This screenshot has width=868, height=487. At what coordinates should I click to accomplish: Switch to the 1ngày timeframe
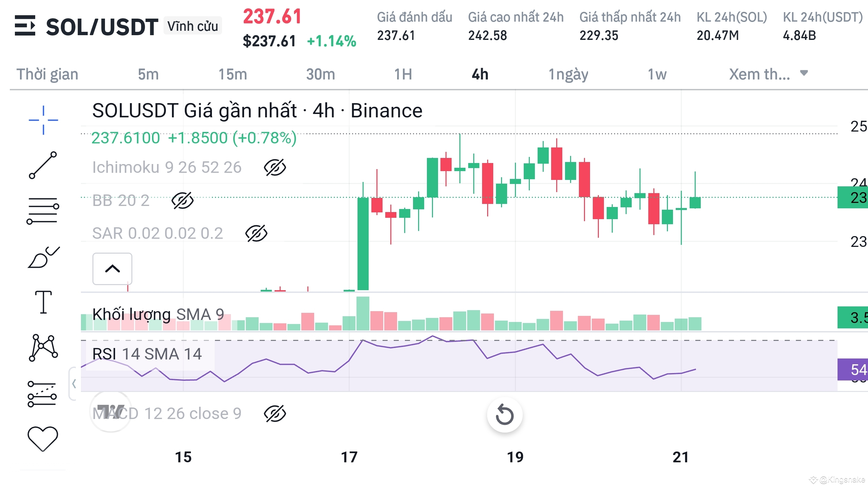(568, 74)
